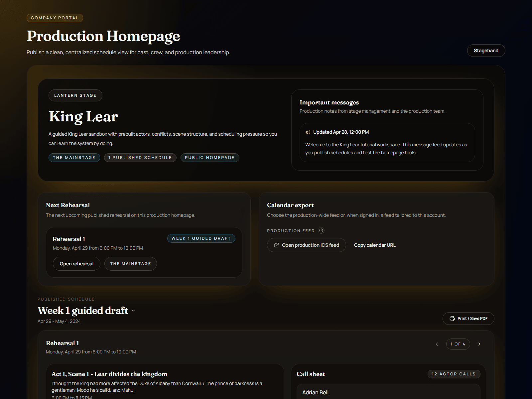Click the external link icon on ICS feed button
This screenshot has width=532, height=399.
pos(277,245)
